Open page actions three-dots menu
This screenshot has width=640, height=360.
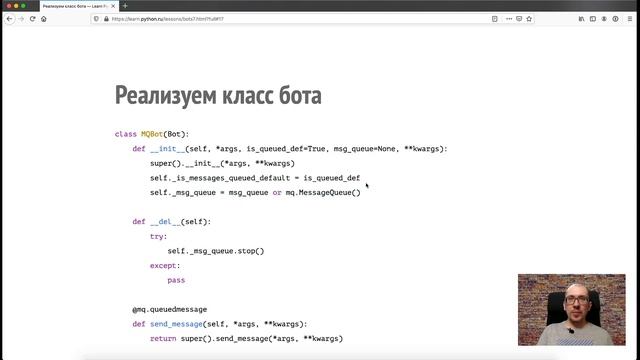point(509,19)
